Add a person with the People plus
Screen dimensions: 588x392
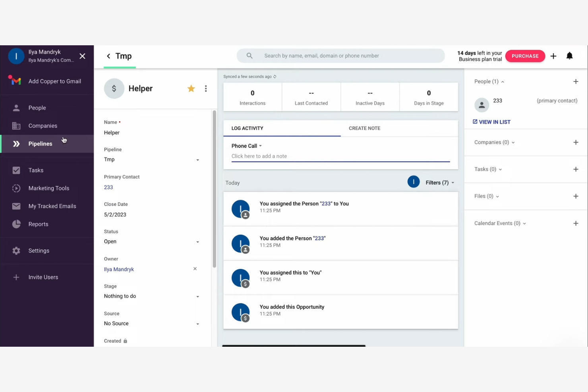click(576, 81)
